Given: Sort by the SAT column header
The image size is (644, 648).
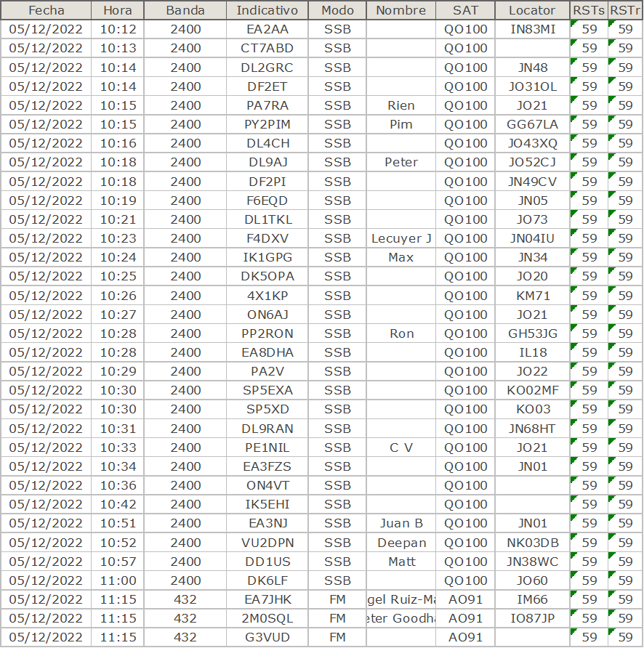Looking at the screenshot, I should coord(466,10).
